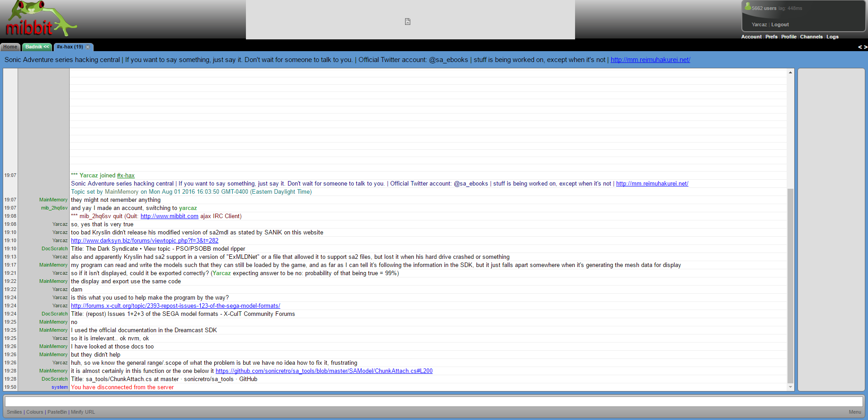Open the Menu link at bottom right

coord(855,412)
